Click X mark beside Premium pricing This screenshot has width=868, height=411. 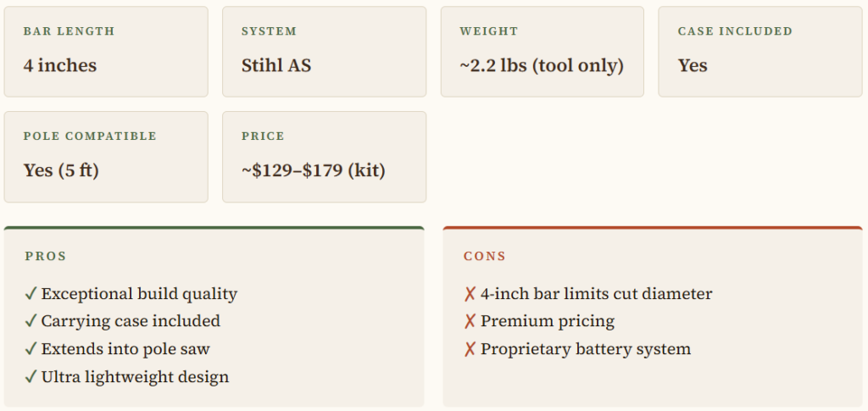pos(470,321)
